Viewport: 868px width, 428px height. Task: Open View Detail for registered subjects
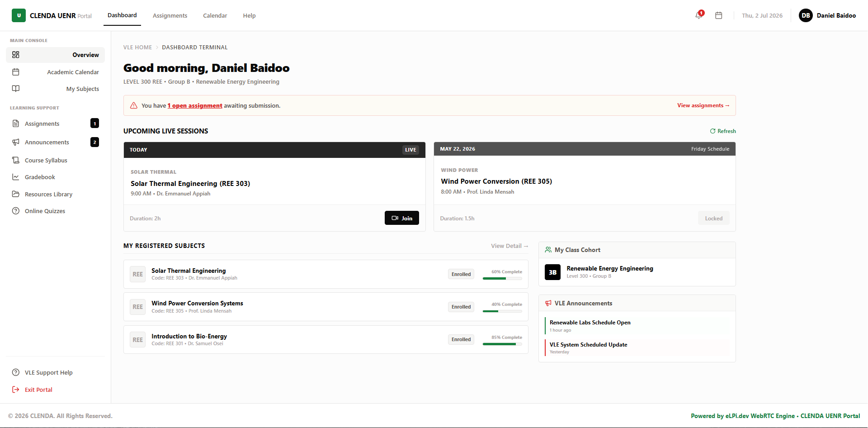(x=510, y=246)
